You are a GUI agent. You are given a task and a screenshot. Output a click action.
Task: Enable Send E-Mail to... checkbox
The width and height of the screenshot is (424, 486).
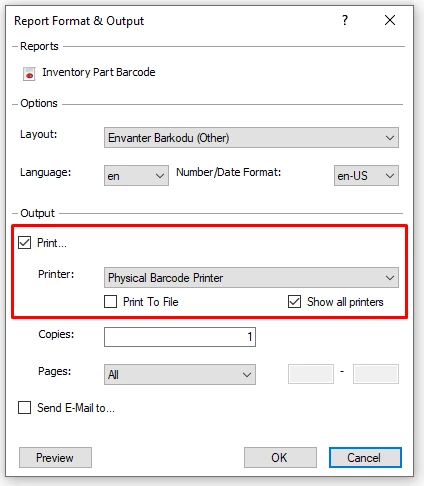pyautogui.click(x=24, y=407)
